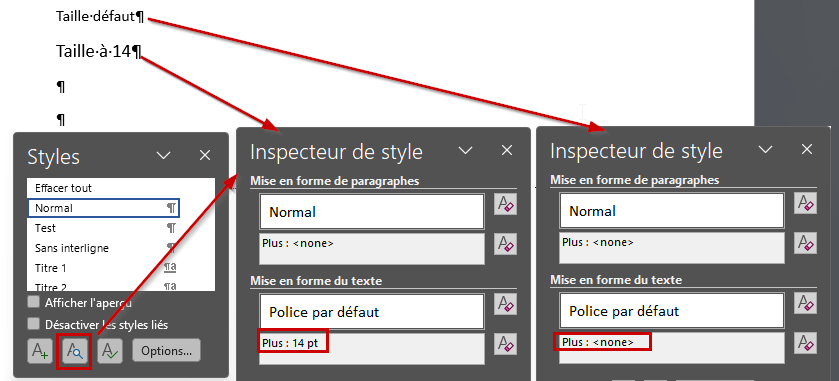Open left Inspecteur de style pane chevron
Viewport: 839px width, 381px height.
pos(466,151)
